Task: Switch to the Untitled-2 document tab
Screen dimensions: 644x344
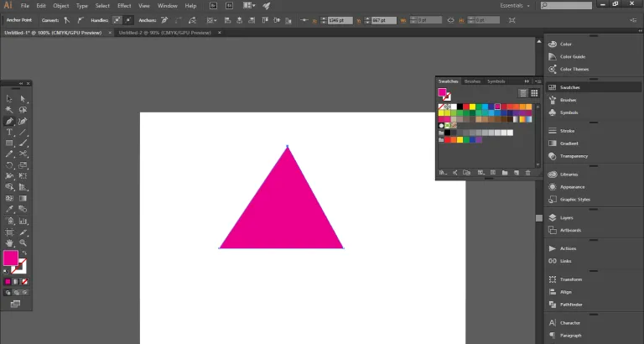Action: point(164,33)
